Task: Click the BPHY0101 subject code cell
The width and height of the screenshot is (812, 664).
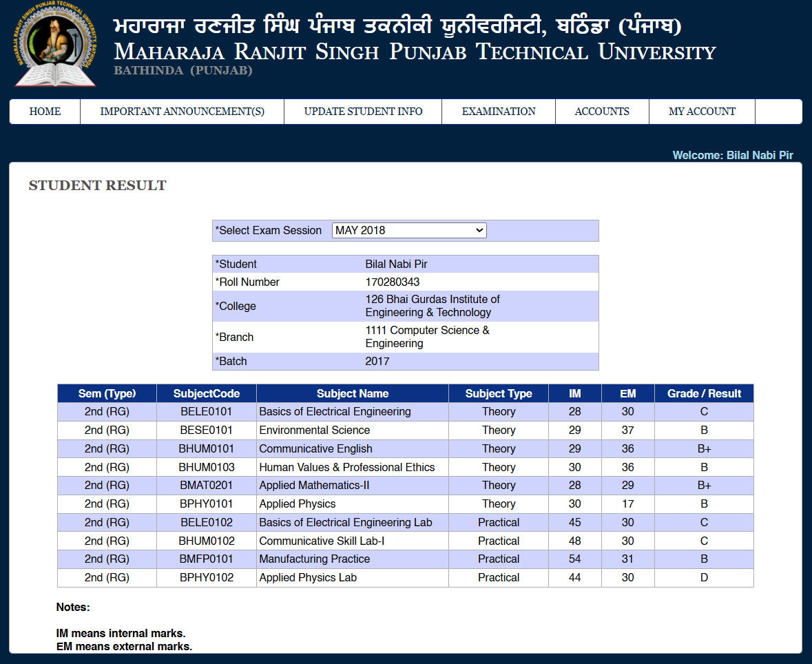Action: pyautogui.click(x=207, y=504)
